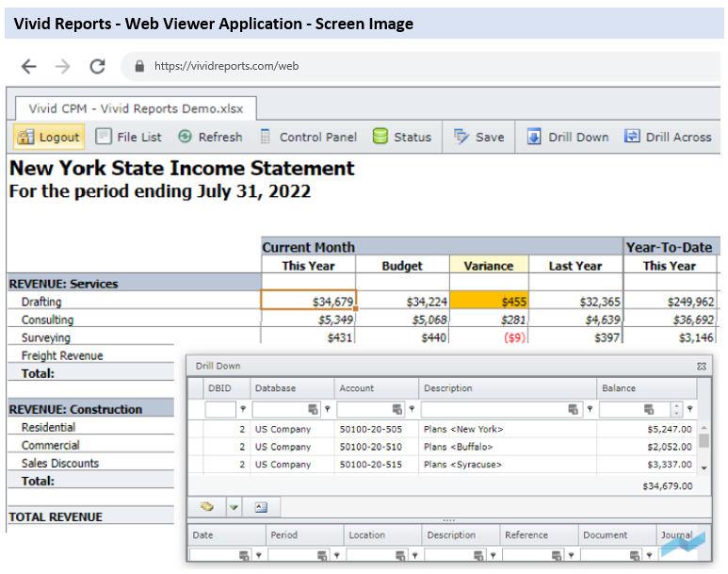
Task: Reload the page with the browser refresh icon
Action: (97, 67)
